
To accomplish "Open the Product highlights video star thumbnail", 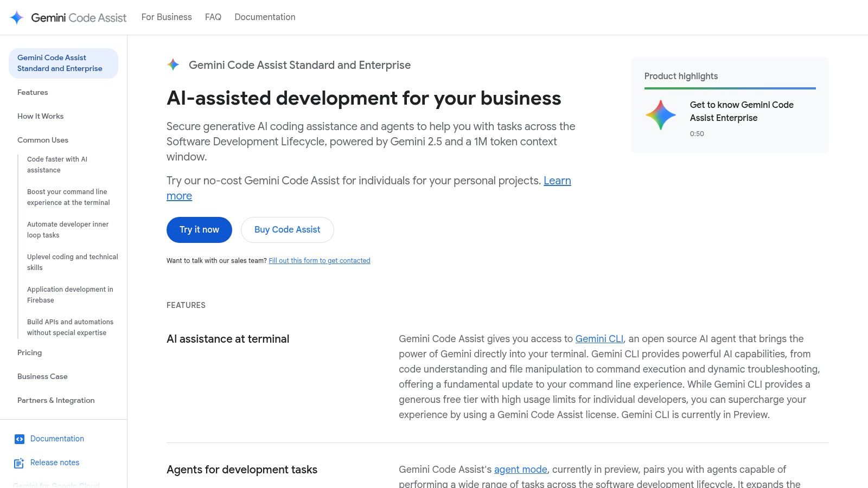I will [661, 115].
